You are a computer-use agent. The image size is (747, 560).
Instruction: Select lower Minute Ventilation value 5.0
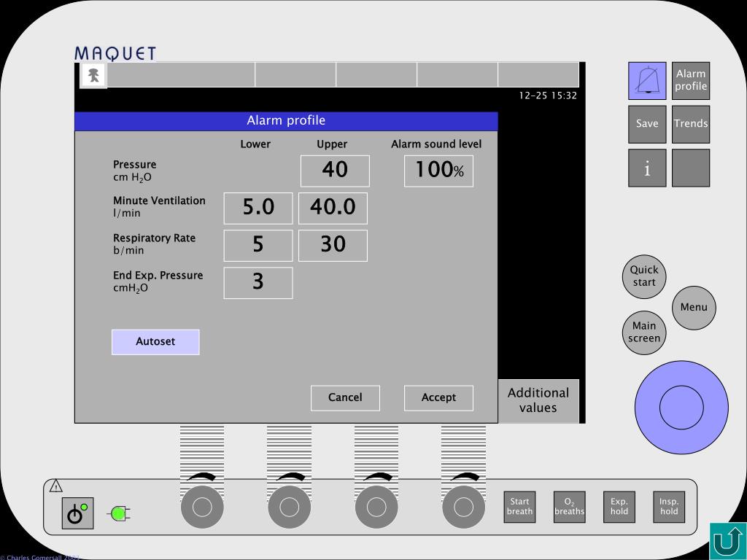point(258,208)
